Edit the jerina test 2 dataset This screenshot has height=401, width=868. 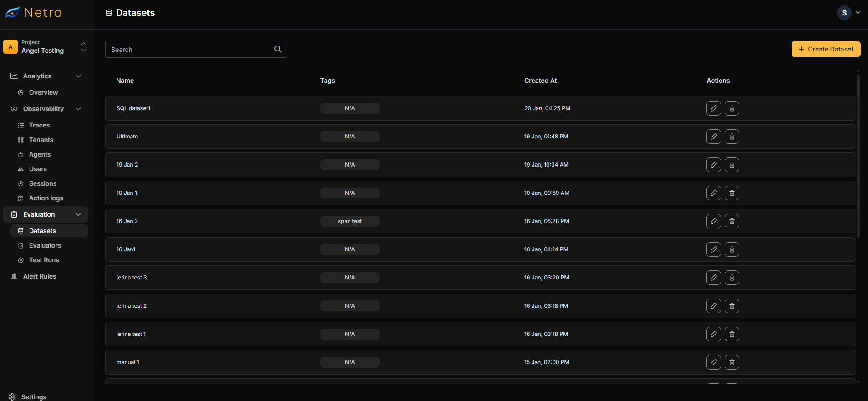713,306
